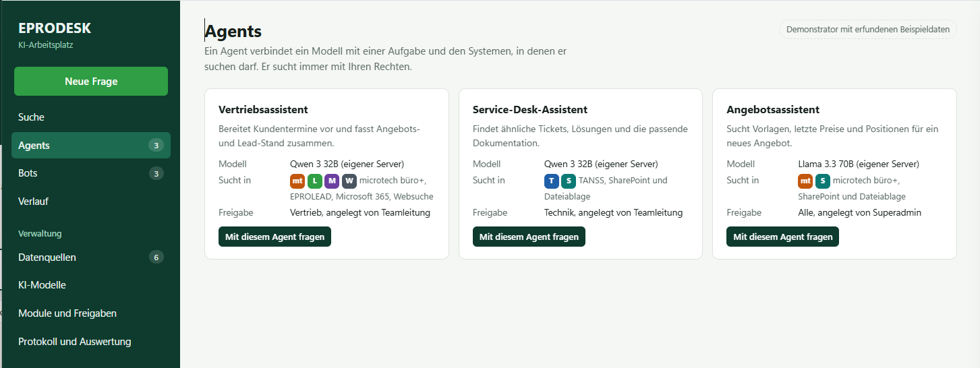
Task: Click the Agents count badge showing 3
Action: point(156,146)
